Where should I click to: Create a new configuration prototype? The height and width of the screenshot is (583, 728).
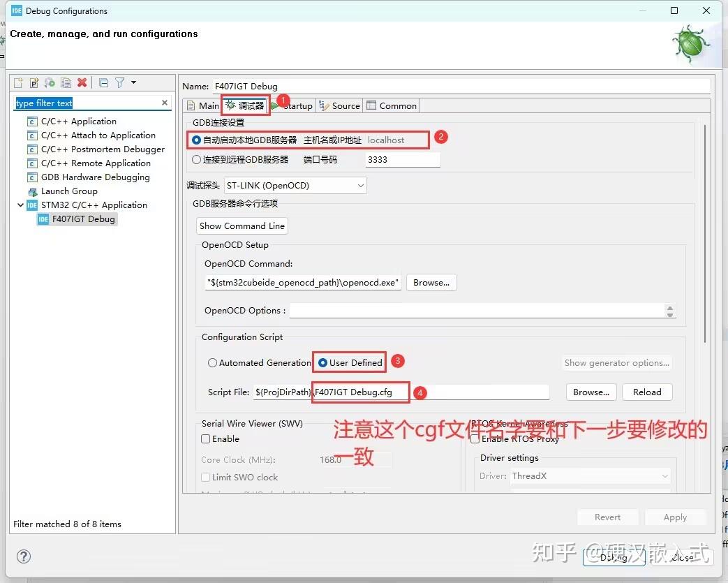click(34, 82)
